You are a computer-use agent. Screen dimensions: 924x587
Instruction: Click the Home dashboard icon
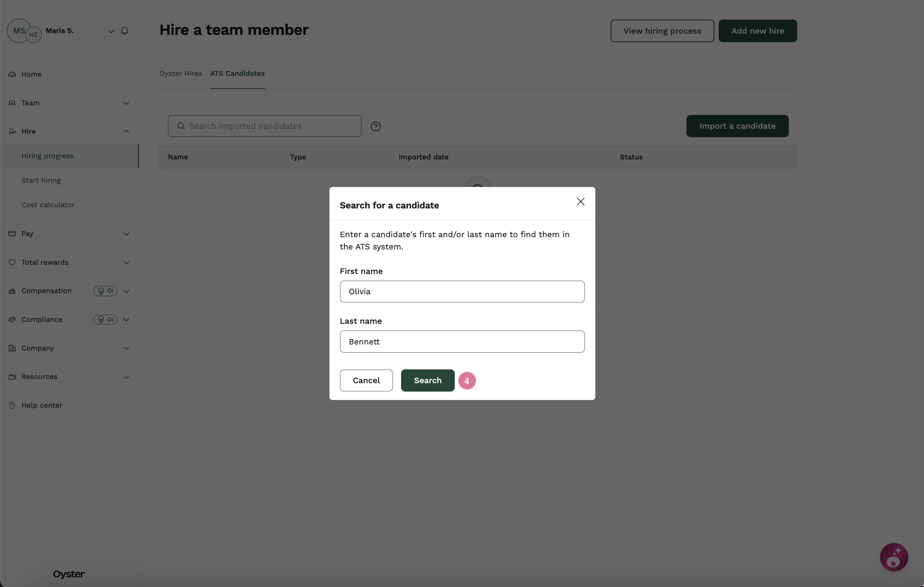click(12, 74)
